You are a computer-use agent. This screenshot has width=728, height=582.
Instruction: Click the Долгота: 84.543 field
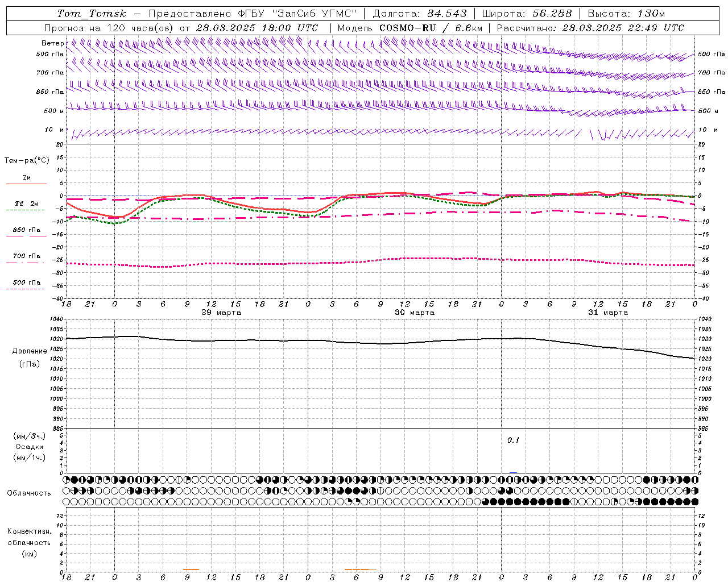420,14
